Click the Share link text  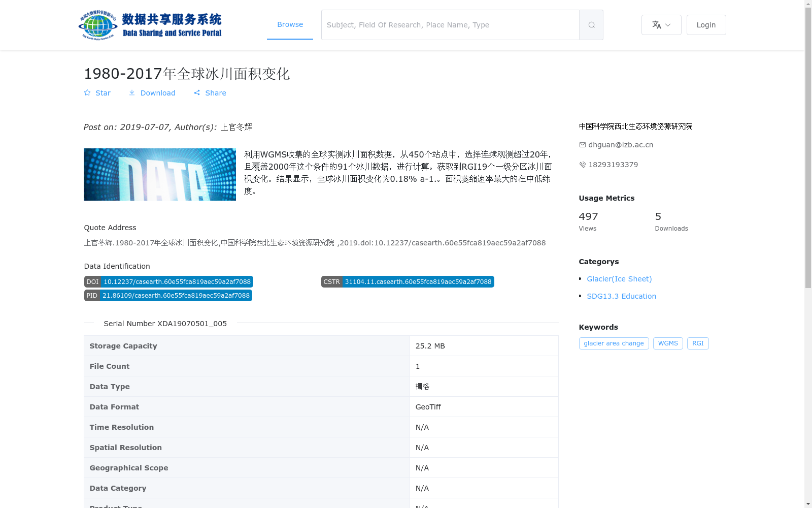[216, 93]
